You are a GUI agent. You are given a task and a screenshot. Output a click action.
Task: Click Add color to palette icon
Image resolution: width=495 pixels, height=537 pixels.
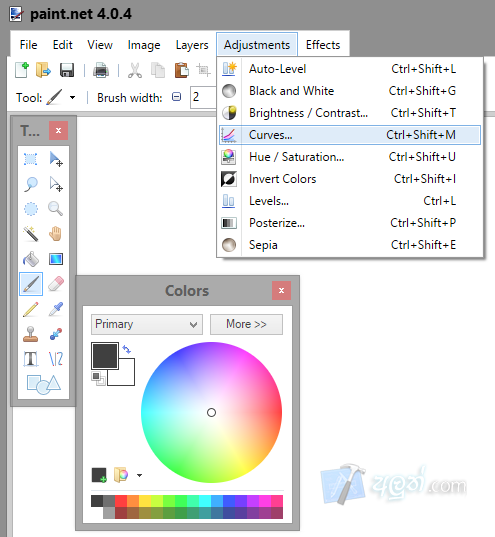[99, 475]
